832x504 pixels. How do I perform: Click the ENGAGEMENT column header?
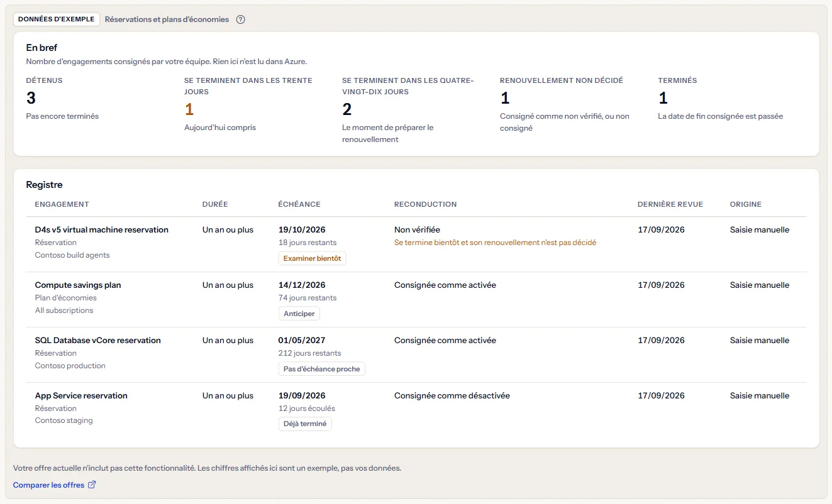pyautogui.click(x=62, y=204)
